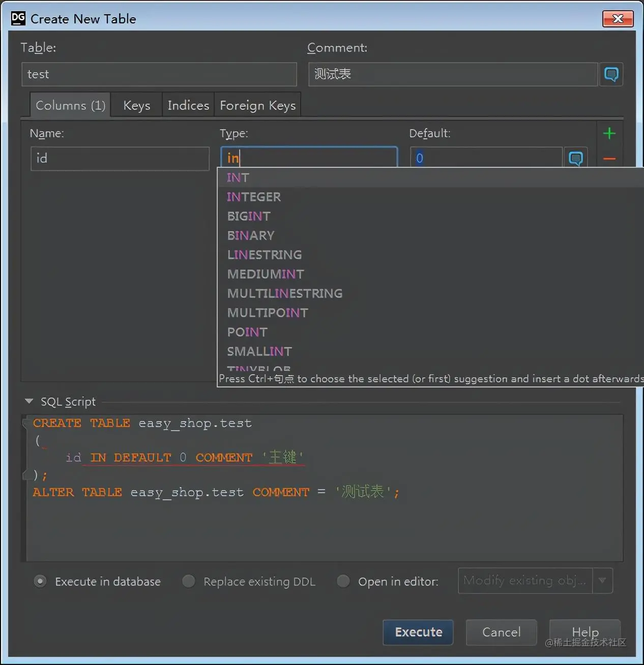Image resolution: width=644 pixels, height=665 pixels.
Task: Pick MEDIUMINT in the autocomplete list
Action: click(430, 274)
